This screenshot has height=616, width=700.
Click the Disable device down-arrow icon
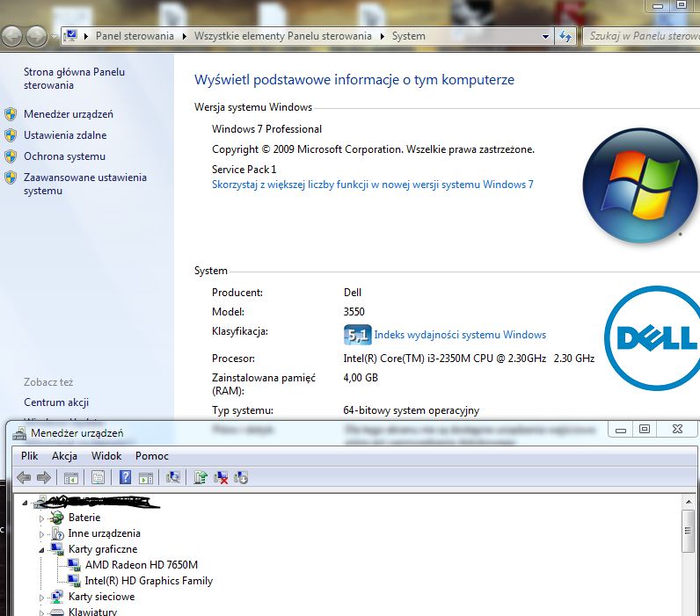click(241, 478)
